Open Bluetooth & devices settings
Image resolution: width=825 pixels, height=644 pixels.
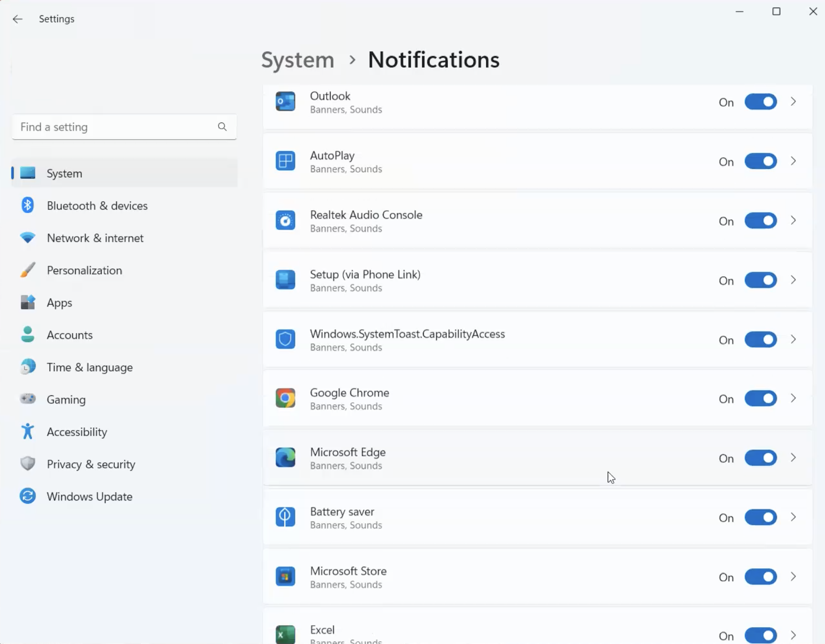97,206
